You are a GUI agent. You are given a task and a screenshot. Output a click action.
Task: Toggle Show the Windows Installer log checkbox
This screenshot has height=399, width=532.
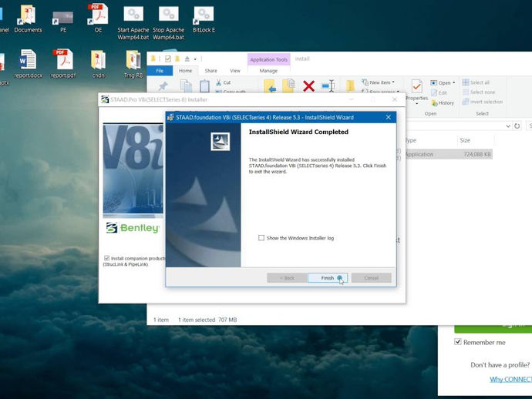tap(261, 238)
